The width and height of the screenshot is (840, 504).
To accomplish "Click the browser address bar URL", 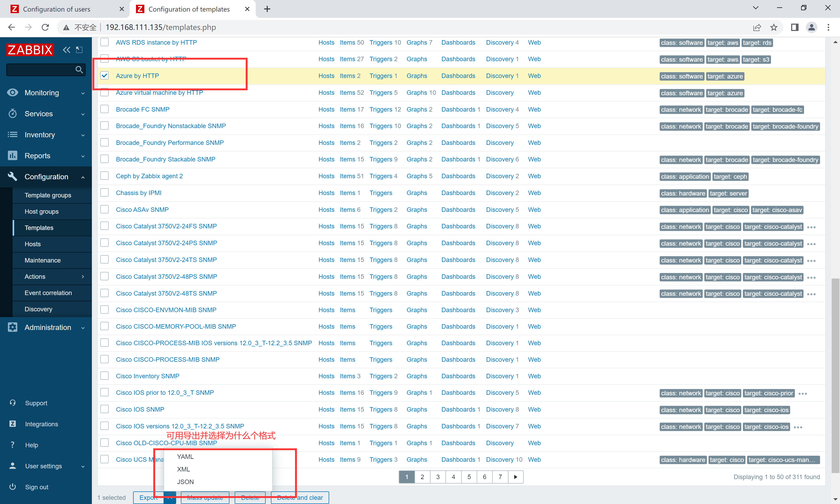I will 161,27.
